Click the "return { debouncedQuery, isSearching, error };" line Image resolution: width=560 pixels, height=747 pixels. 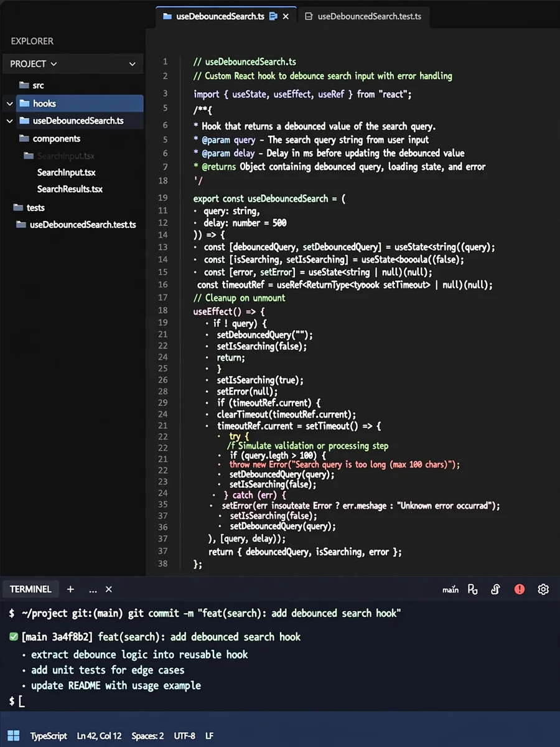(305, 552)
